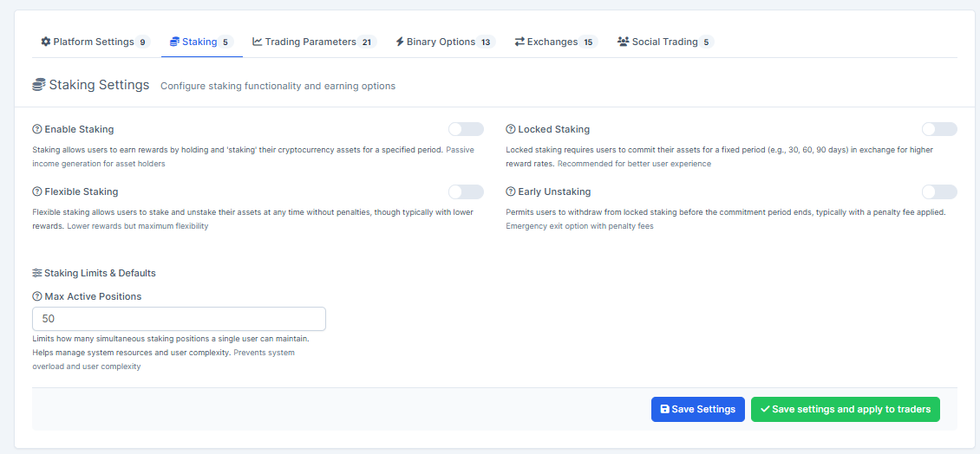Click the sliders icon beside Staking Limits & Defaults

[x=37, y=273]
